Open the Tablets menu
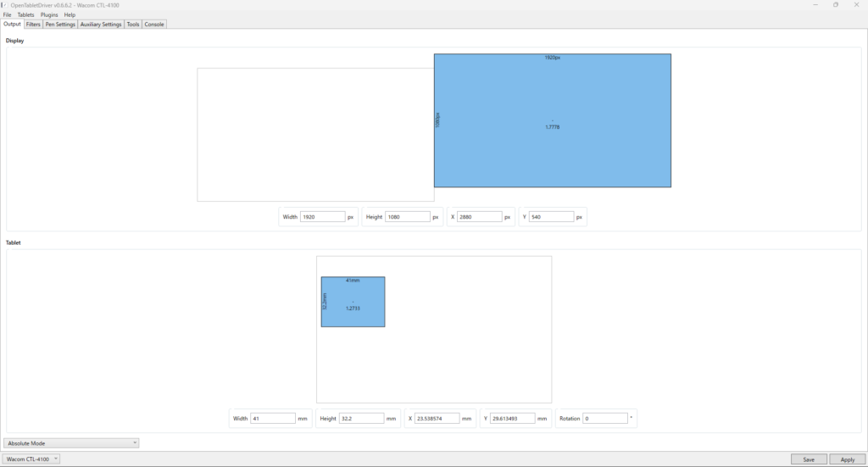 (x=26, y=14)
